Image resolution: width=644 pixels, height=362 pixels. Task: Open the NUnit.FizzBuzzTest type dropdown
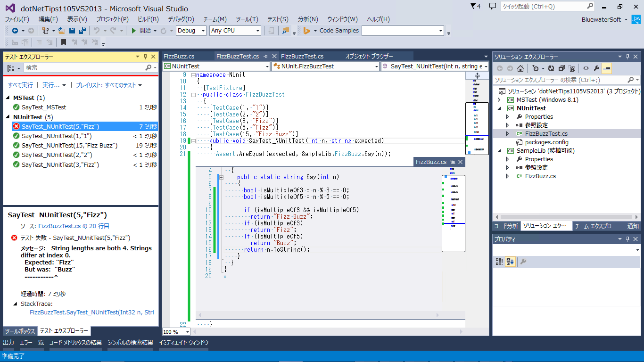tap(376, 66)
